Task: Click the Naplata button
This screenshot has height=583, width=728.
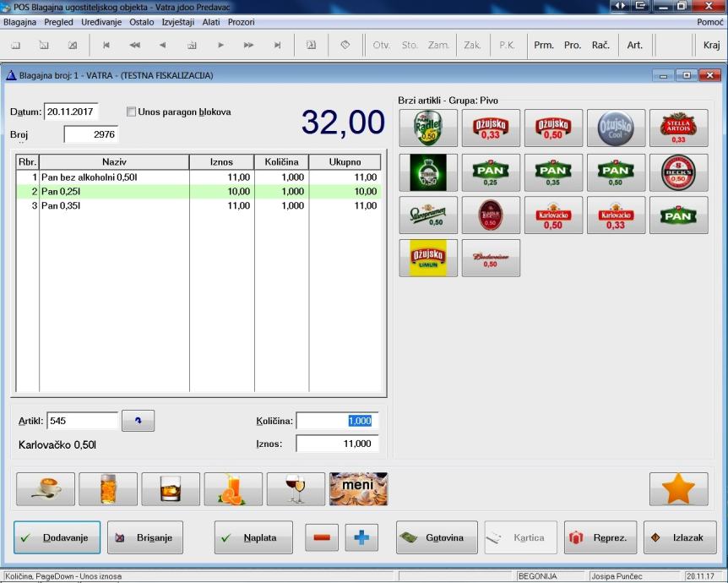Action: tap(253, 537)
